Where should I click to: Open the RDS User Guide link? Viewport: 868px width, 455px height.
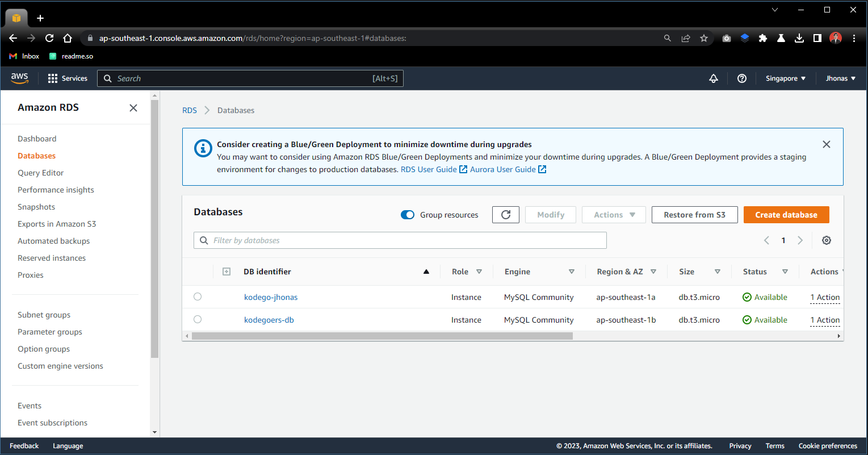click(434, 169)
